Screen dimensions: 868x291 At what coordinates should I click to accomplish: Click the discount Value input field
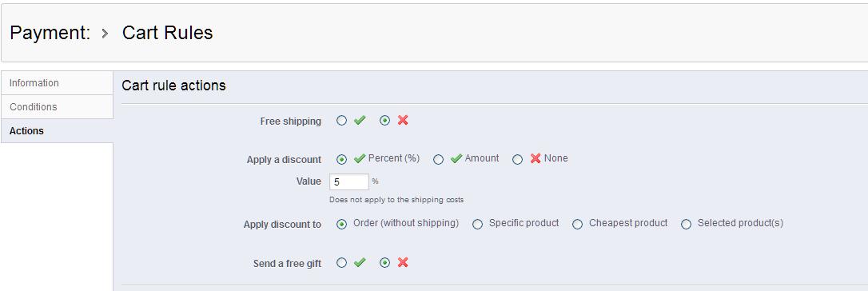pyautogui.click(x=349, y=181)
